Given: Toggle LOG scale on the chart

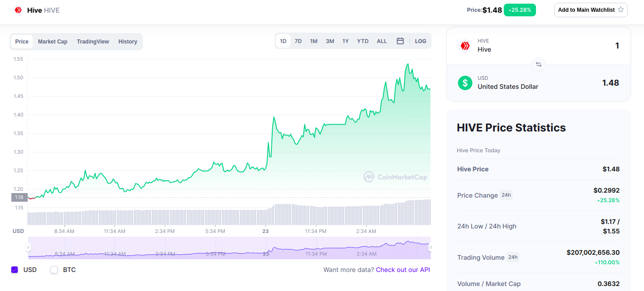Looking at the screenshot, I should [x=421, y=41].
